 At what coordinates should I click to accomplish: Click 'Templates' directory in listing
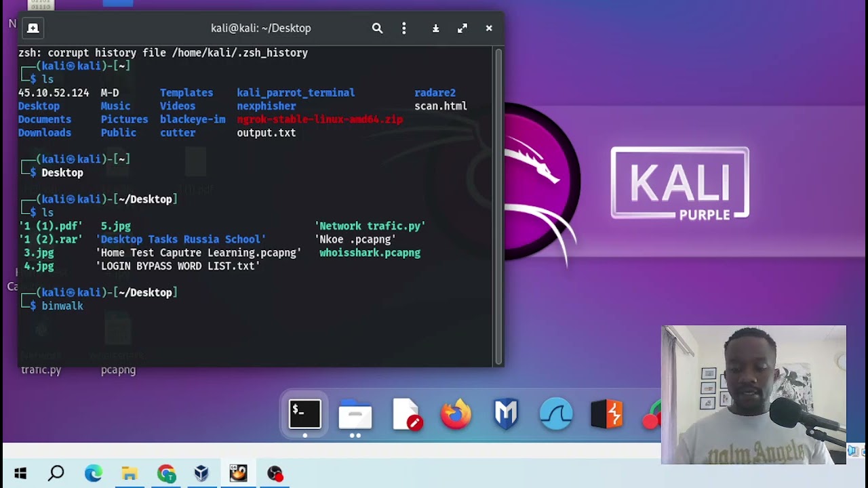click(x=186, y=93)
